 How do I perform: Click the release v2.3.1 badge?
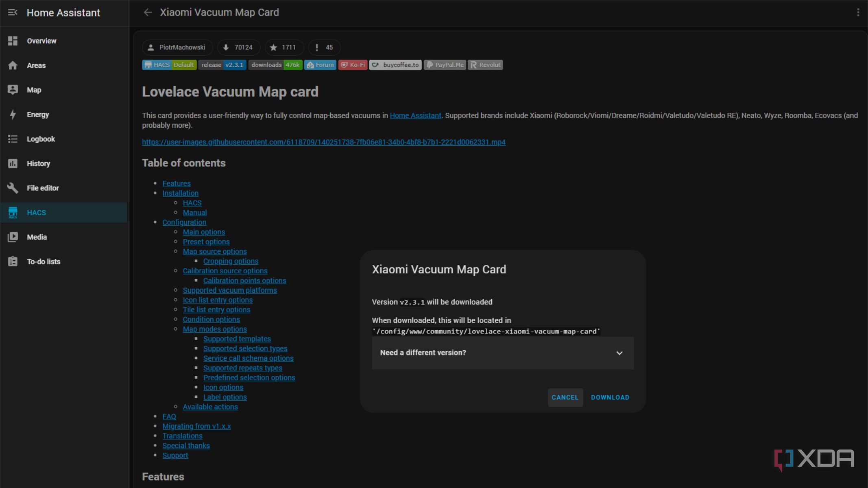tap(222, 65)
